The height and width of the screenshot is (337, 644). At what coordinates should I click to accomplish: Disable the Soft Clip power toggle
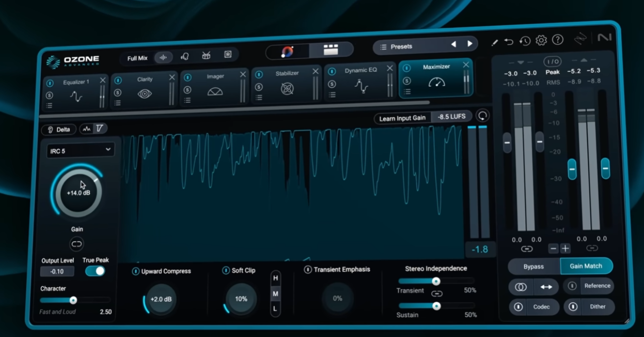tap(226, 270)
